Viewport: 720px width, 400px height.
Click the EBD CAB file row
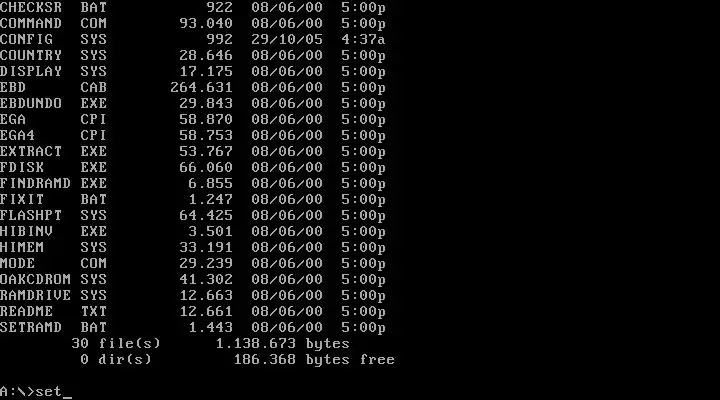(192, 87)
